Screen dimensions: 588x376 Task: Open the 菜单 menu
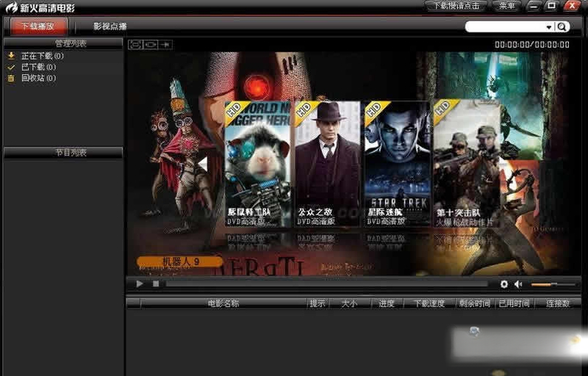point(507,6)
